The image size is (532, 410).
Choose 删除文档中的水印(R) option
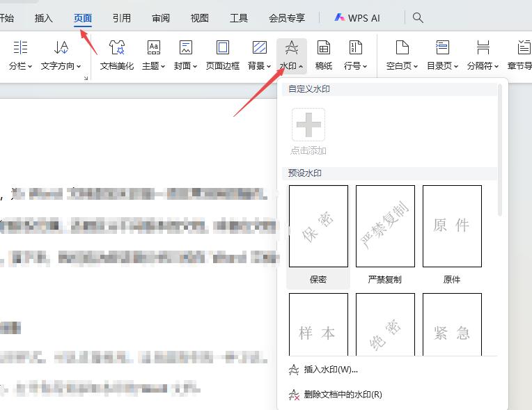tap(343, 395)
